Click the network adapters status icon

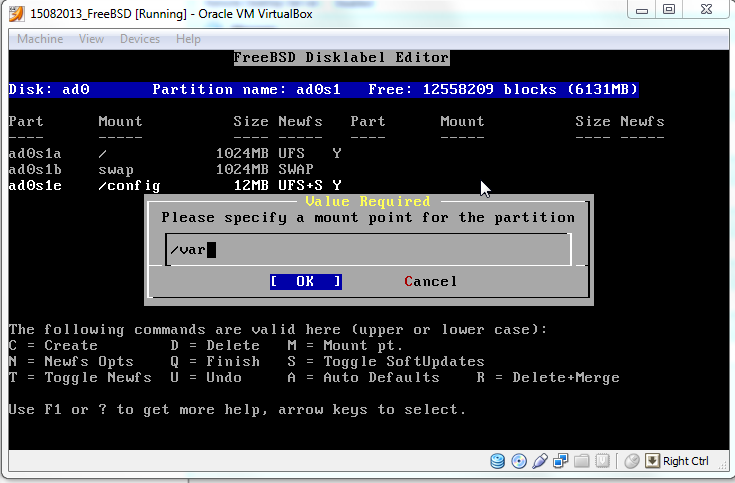coord(559,461)
